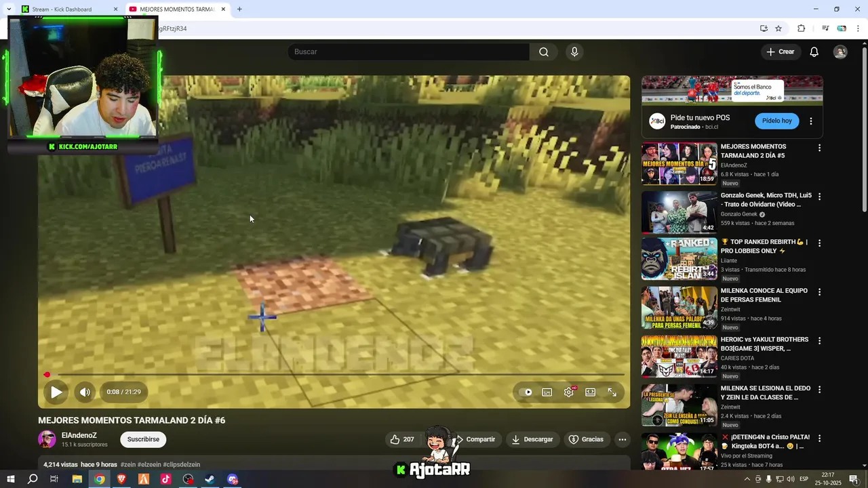The image size is (868, 488).
Task: Click the YouTube search magnifier button
Action: click(x=544, y=52)
